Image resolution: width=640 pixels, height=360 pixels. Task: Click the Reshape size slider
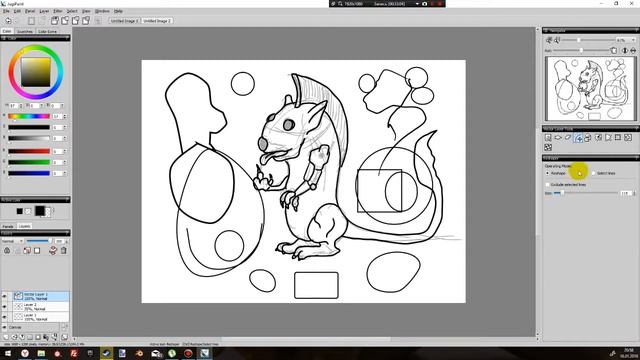point(585,193)
